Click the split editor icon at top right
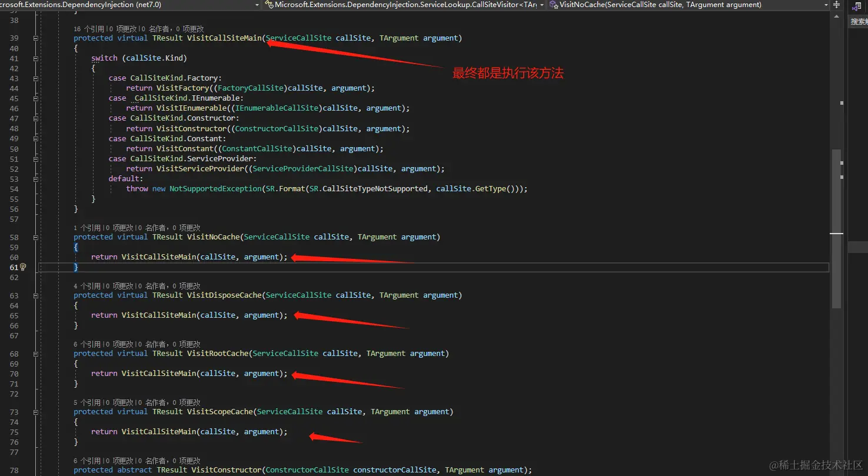 click(836, 5)
